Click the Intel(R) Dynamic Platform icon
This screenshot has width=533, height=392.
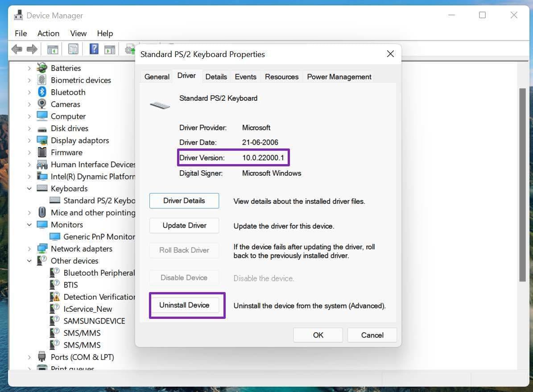pos(42,176)
